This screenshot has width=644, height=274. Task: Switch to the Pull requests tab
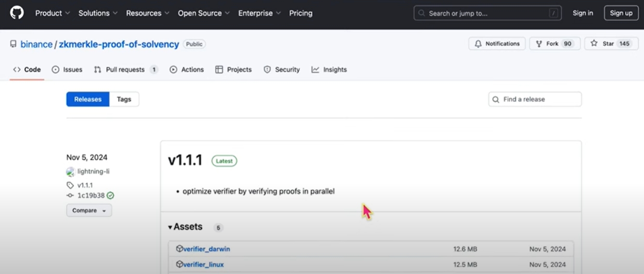coord(126,69)
